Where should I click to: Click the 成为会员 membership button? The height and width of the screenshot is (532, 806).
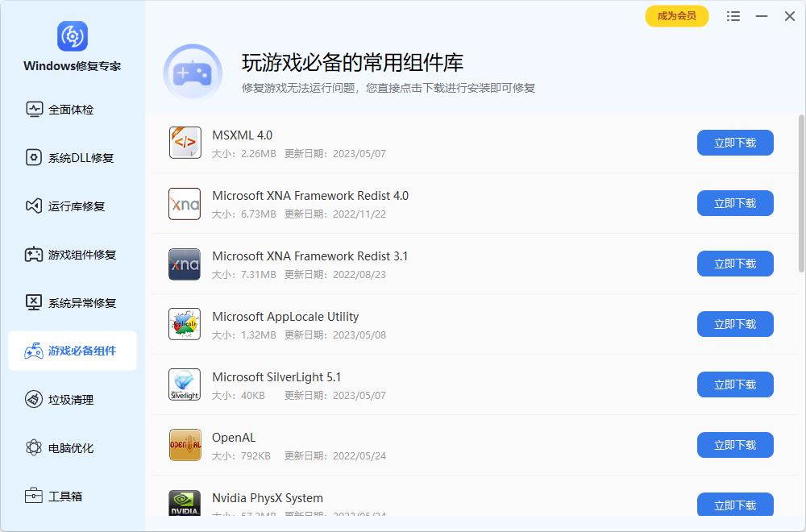pyautogui.click(x=676, y=16)
